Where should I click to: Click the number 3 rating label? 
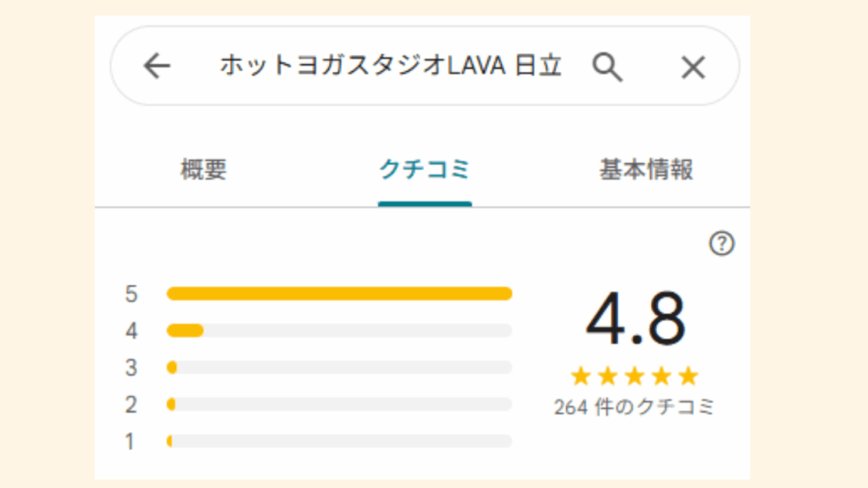tap(131, 369)
